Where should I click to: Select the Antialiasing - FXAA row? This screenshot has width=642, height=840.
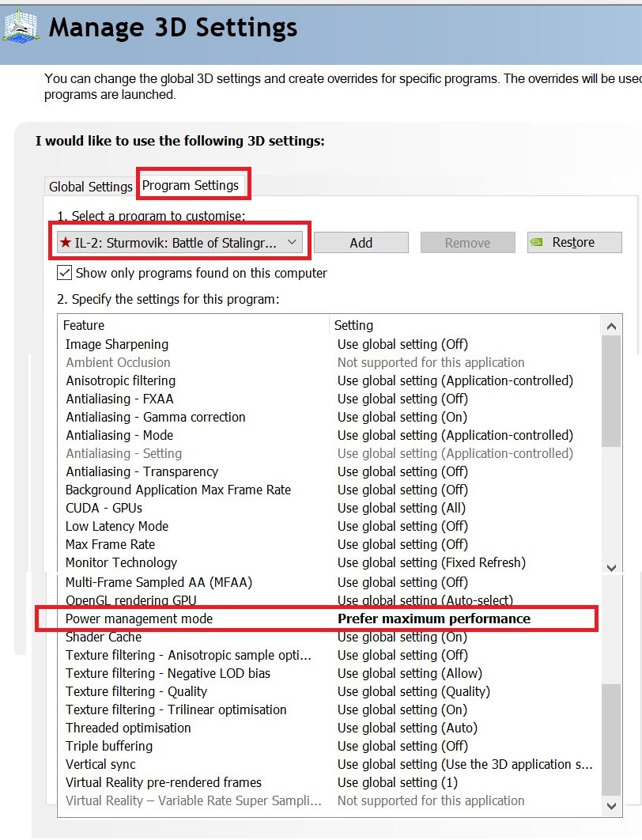click(x=329, y=399)
